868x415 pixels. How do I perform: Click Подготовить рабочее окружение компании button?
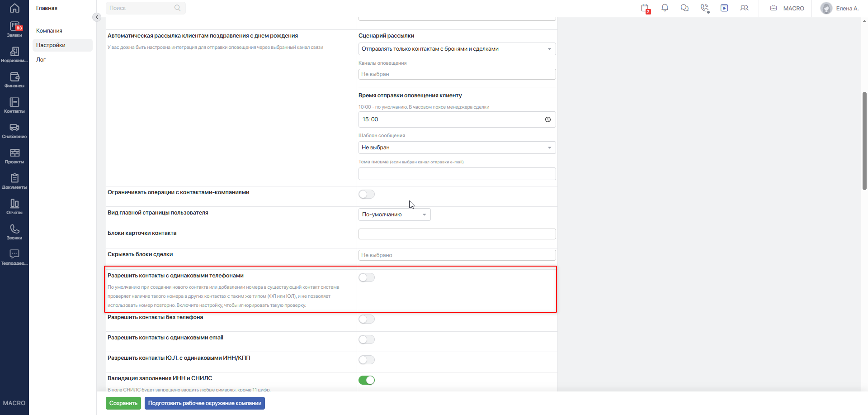205,403
